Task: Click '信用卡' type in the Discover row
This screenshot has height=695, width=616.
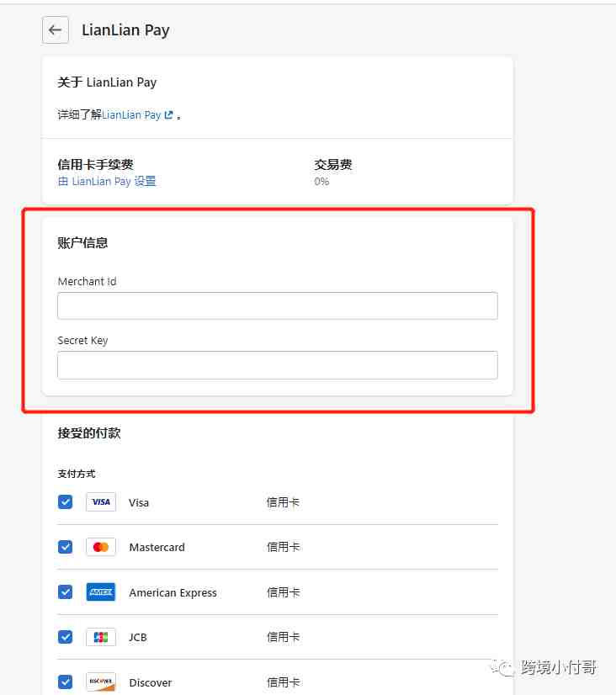Action: pos(284,682)
